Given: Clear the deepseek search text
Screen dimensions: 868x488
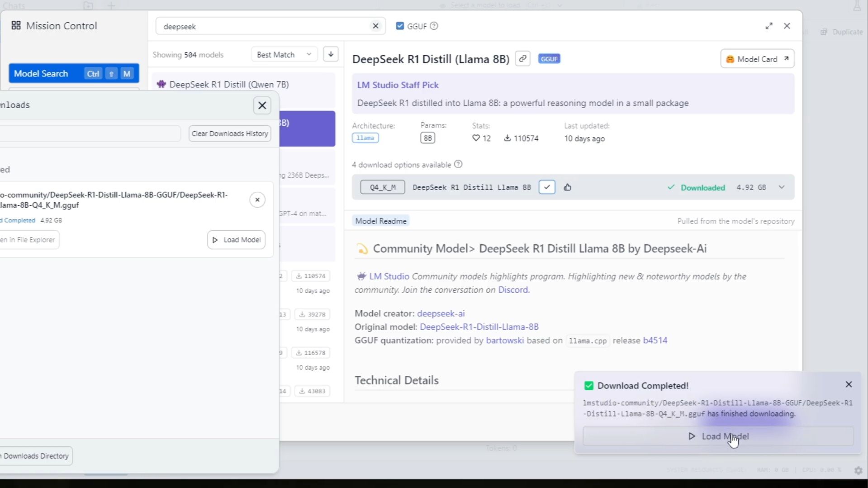Looking at the screenshot, I should coord(375,26).
